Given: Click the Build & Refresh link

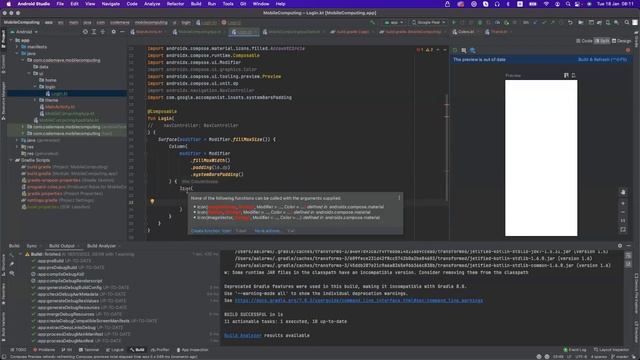Looking at the screenshot, I should 602,60.
